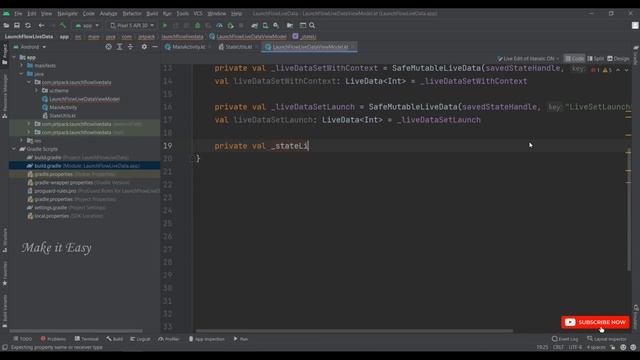The image size is (640, 360).
Task: Open Device Manager from toolbar
Action: [x=265, y=25]
